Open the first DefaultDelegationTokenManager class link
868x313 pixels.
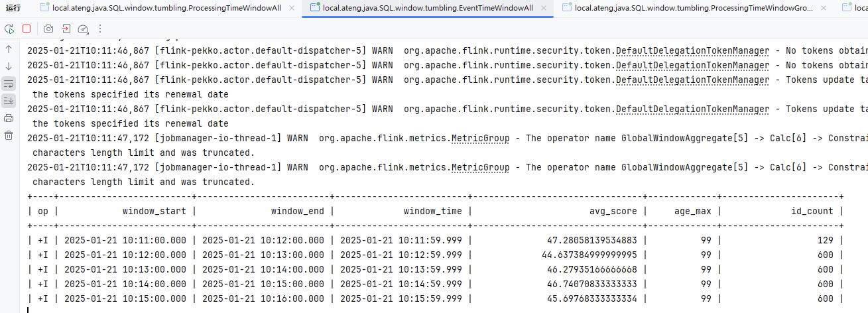[692, 51]
